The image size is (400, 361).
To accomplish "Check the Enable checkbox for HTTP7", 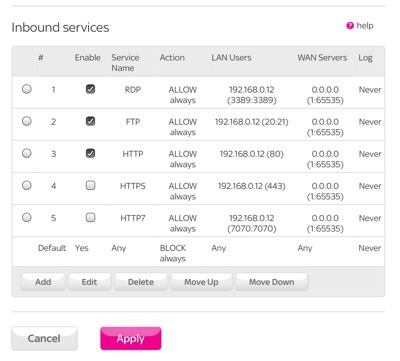I will [x=90, y=218].
